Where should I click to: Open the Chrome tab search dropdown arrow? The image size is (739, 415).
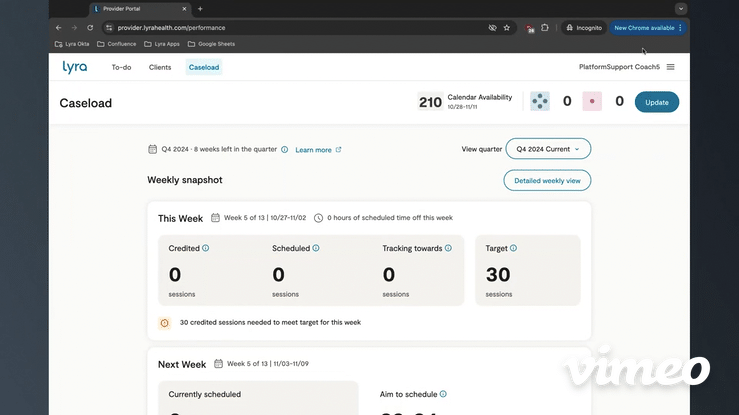coord(681,8)
